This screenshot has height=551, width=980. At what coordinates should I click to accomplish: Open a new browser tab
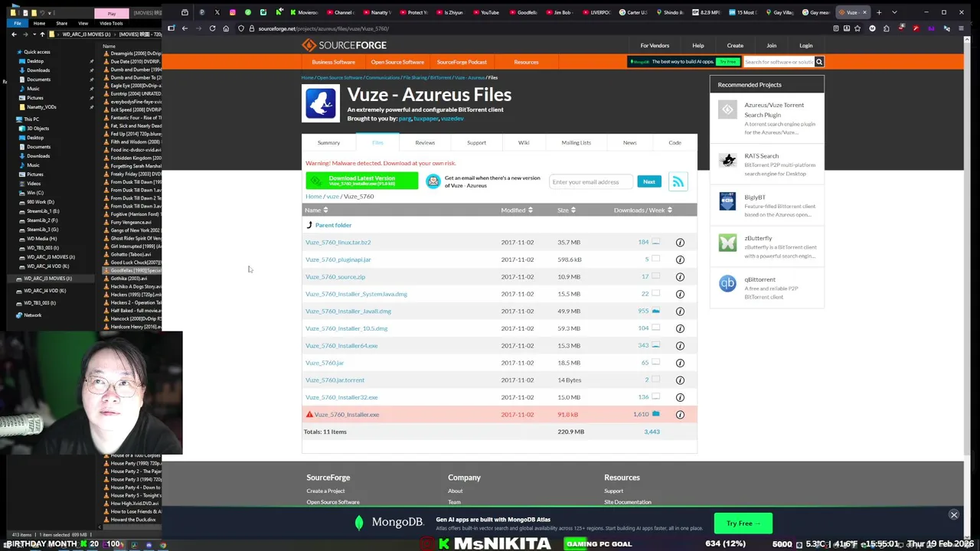[x=879, y=12]
